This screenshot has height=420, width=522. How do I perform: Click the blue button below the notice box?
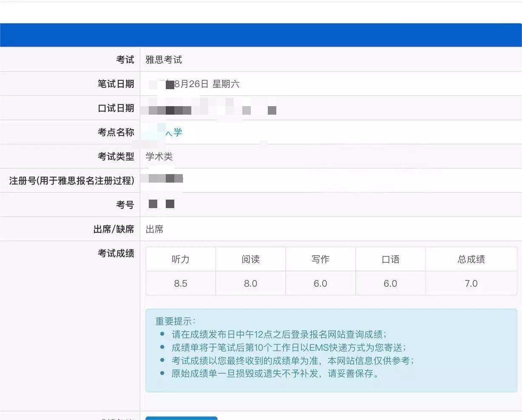click(182, 418)
